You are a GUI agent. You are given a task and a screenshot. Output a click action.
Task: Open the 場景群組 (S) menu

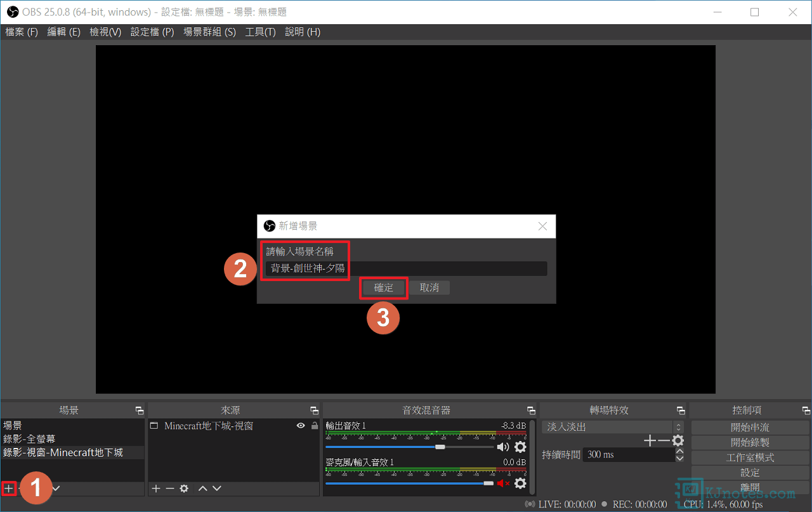coord(209,32)
